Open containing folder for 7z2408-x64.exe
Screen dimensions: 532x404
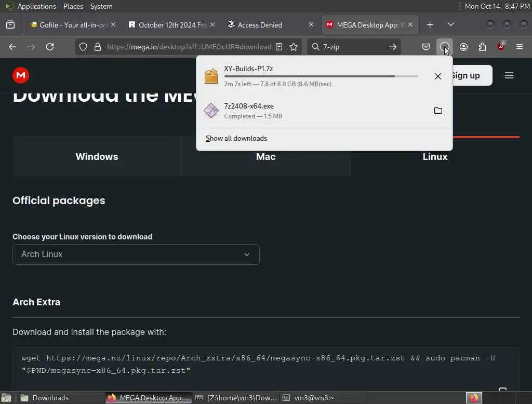tap(438, 110)
